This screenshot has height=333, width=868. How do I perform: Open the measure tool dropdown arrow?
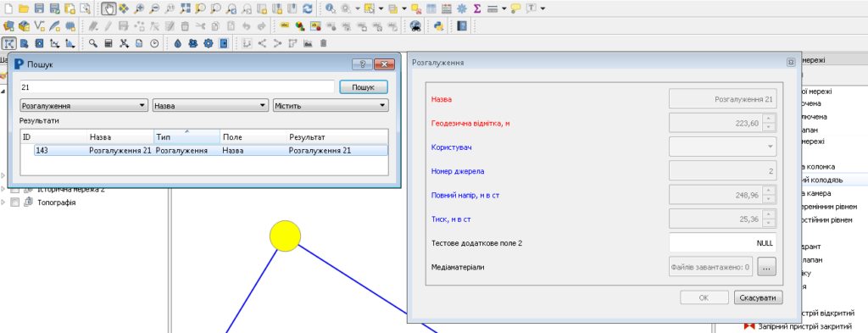click(504, 8)
